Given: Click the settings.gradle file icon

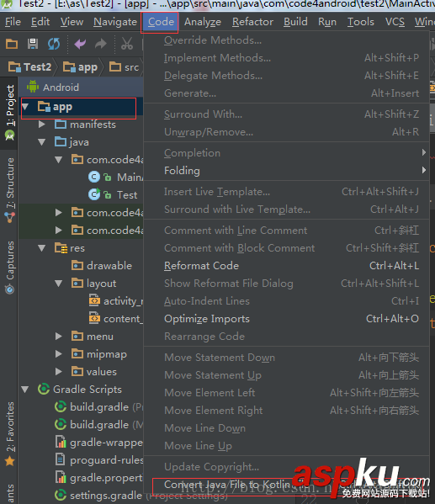Looking at the screenshot, I should pos(61,496).
